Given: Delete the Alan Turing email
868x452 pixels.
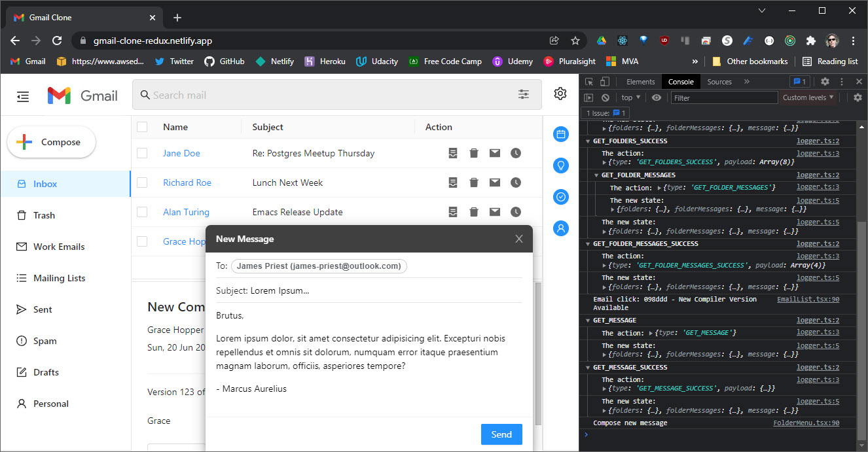Looking at the screenshot, I should click(474, 212).
